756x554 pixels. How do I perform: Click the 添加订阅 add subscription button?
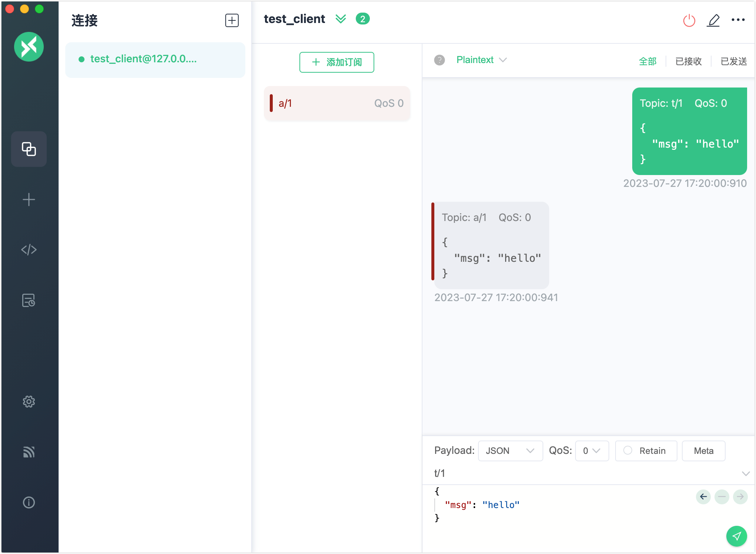[x=336, y=62]
